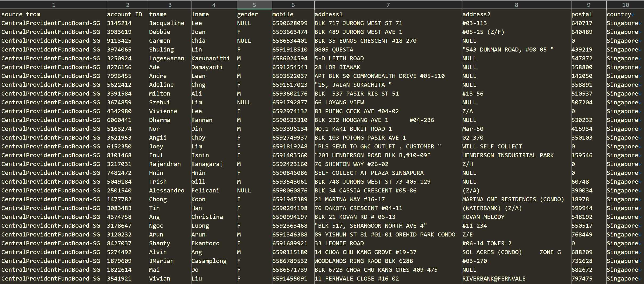
Task: Select address2 '#06-14 TOWER 2'
Action: click(x=487, y=243)
